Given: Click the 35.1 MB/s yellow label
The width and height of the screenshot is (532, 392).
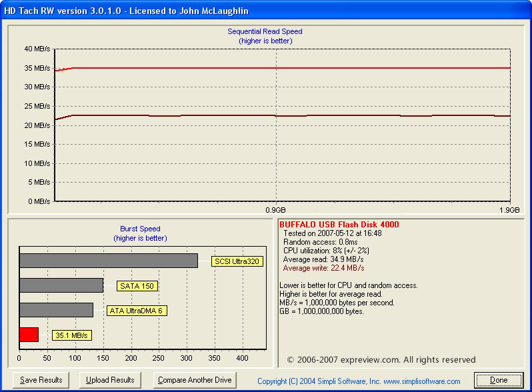Looking at the screenshot, I should point(71,335).
